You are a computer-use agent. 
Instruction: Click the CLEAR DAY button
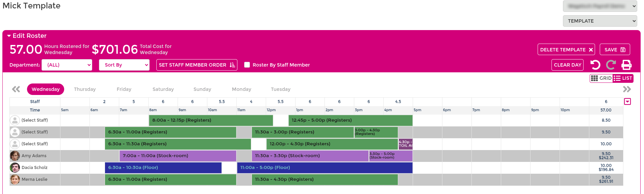pos(568,65)
